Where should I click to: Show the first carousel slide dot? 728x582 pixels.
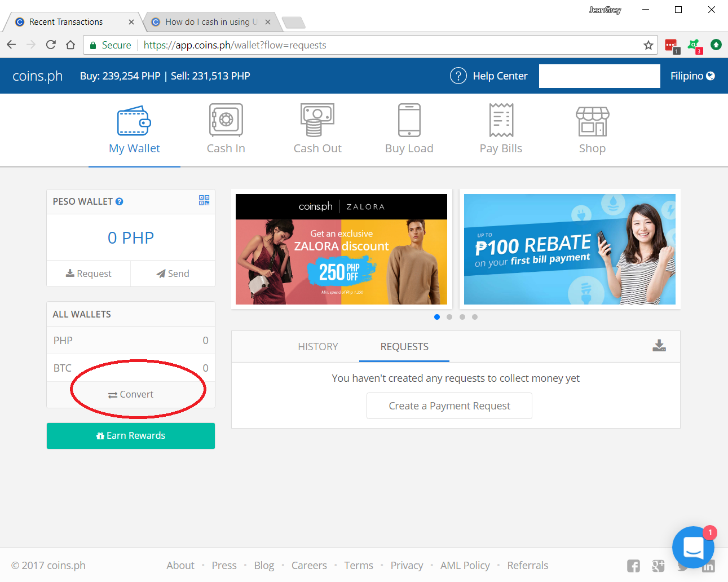click(437, 317)
